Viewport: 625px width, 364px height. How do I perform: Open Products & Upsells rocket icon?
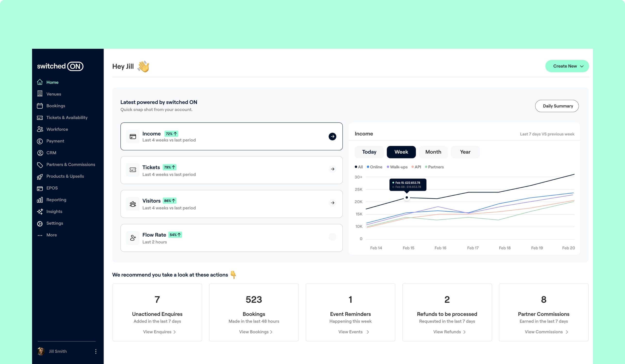(x=40, y=176)
